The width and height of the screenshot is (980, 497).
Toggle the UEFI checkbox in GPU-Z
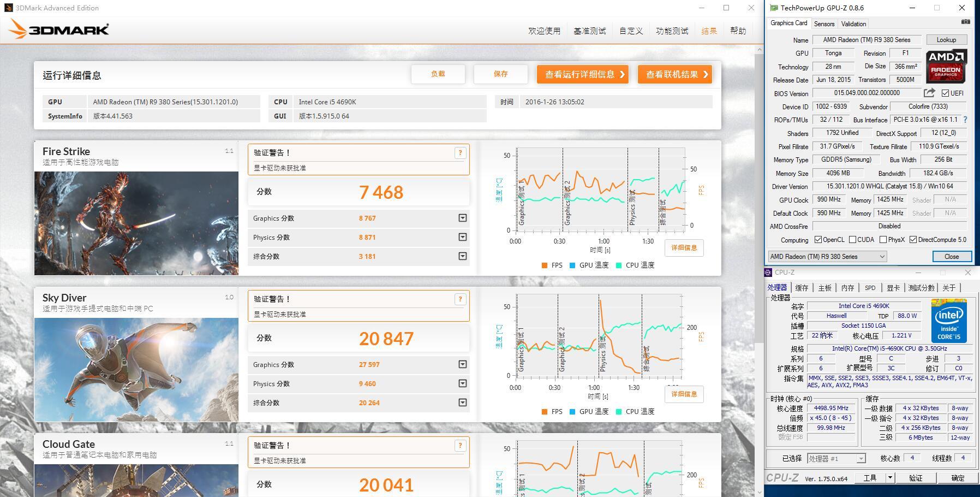945,93
